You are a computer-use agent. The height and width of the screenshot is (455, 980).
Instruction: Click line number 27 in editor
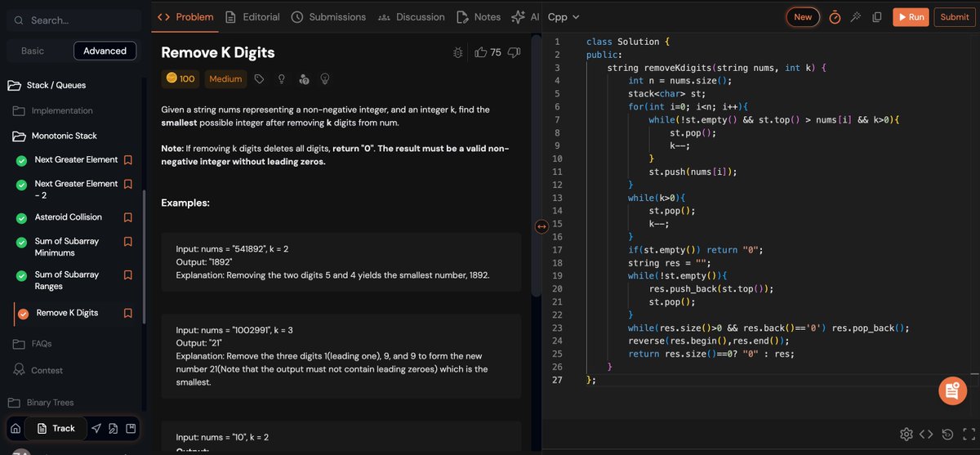tap(557, 380)
